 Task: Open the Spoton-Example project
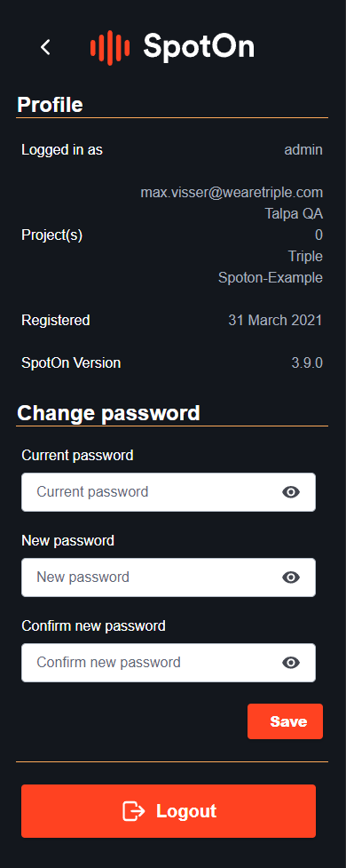click(271, 277)
